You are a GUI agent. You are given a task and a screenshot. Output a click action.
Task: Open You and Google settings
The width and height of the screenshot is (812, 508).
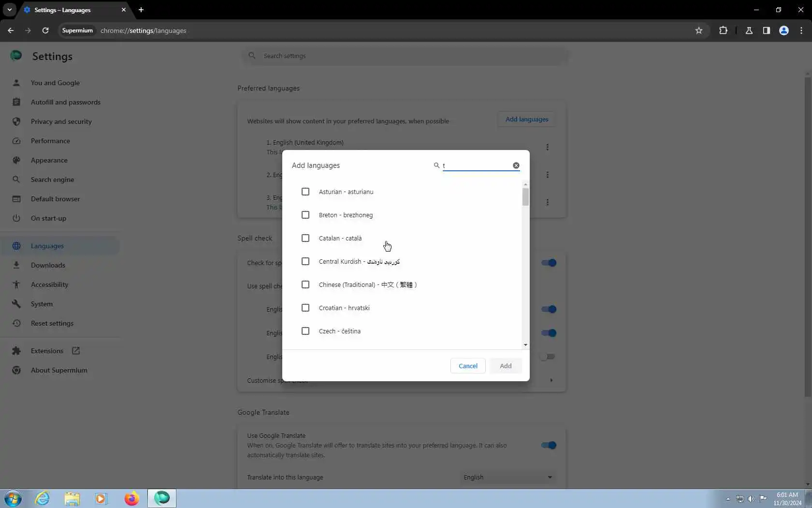point(55,83)
